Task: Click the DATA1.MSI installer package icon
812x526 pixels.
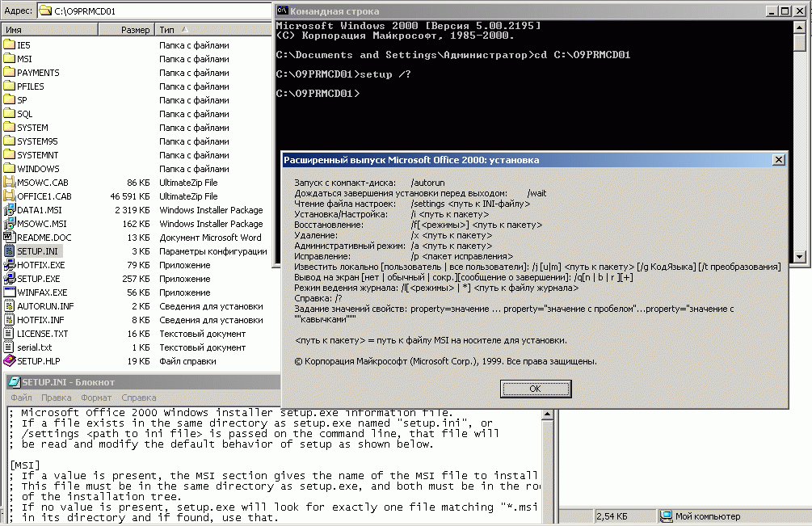Action: [x=10, y=209]
